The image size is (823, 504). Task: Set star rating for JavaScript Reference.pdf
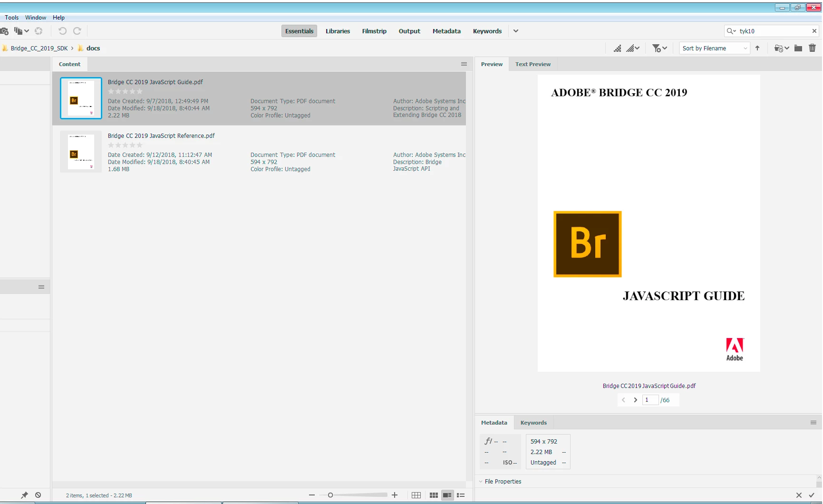[125, 145]
